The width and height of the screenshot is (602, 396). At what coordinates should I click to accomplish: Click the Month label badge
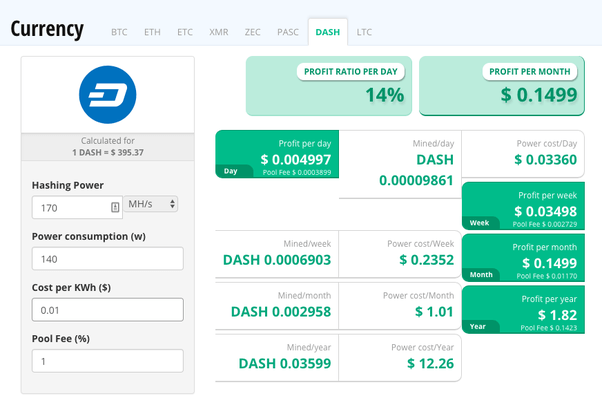(x=481, y=275)
